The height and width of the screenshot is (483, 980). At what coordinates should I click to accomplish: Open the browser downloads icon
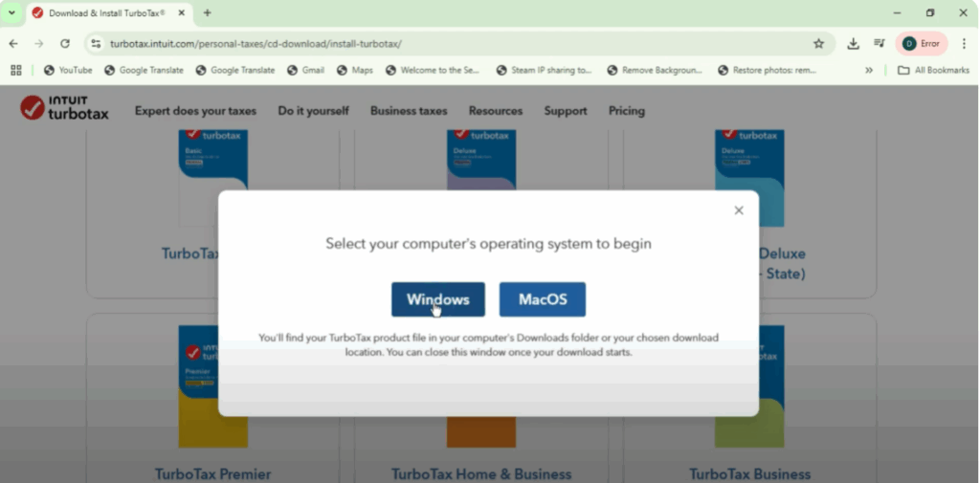tap(853, 44)
